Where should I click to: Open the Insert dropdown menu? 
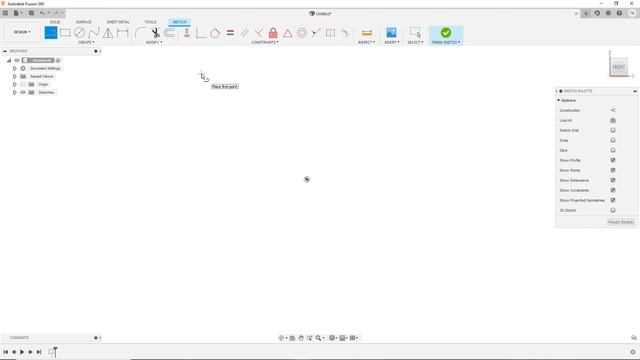point(391,42)
